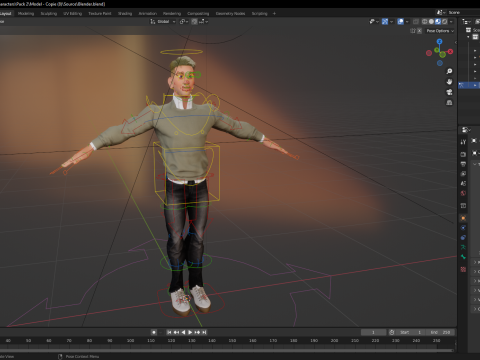The height and width of the screenshot is (360, 480).
Task: Click the pan view hand icon
Action: (449, 81)
